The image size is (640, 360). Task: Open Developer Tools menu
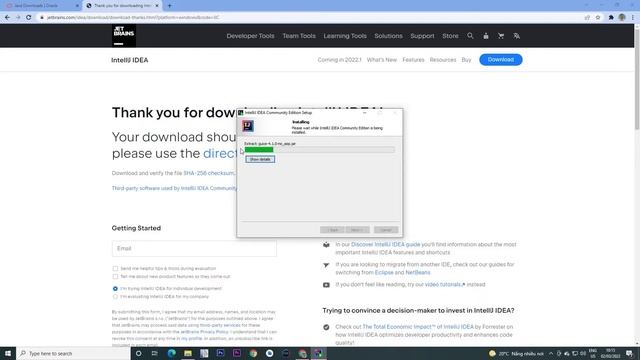(x=250, y=36)
